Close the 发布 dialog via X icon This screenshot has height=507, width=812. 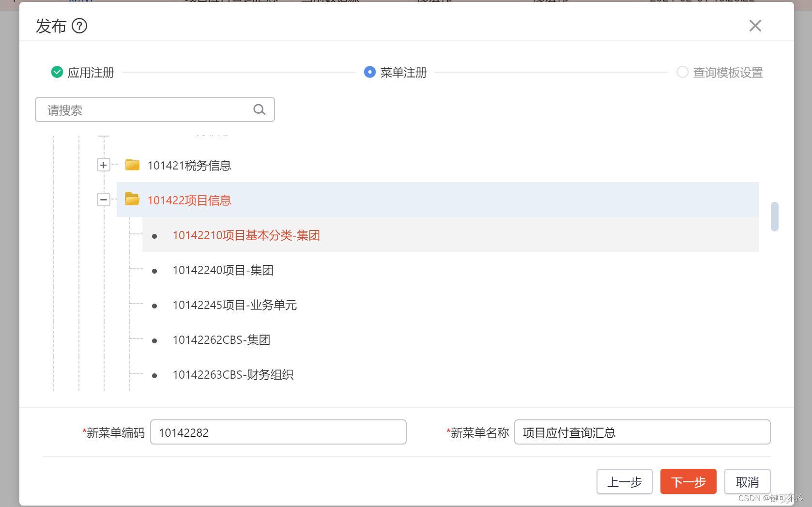pos(755,26)
